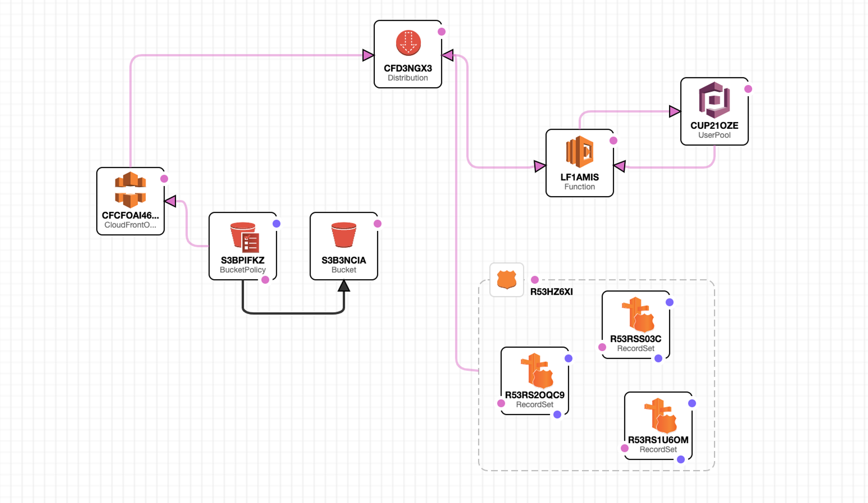868x503 pixels.
Task: Click the S3B3NCIA Bucket icon
Action: (x=344, y=235)
